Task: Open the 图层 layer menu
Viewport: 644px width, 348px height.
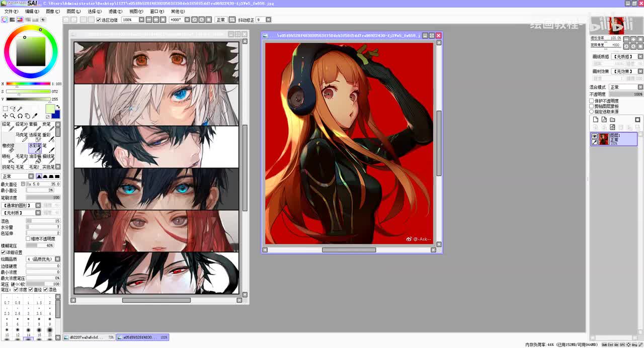Action: [73, 12]
